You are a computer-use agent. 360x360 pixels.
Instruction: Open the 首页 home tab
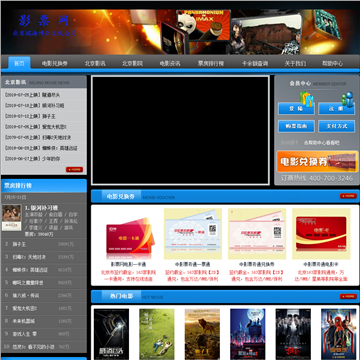tap(19, 63)
